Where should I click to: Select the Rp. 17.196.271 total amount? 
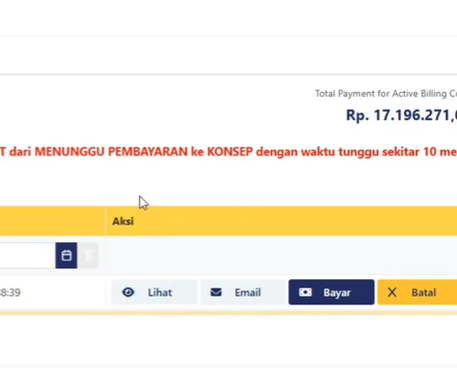coord(401,115)
